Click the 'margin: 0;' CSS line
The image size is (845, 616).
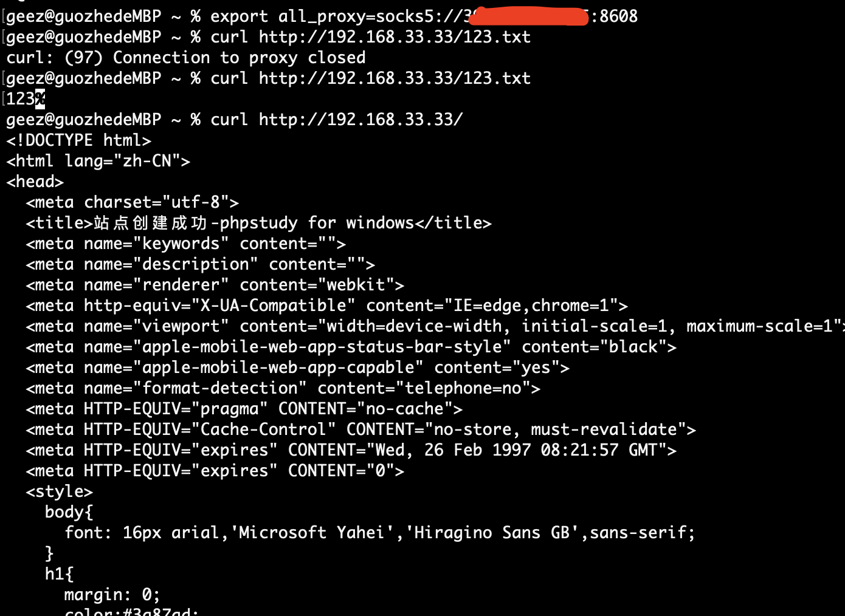click(112, 594)
